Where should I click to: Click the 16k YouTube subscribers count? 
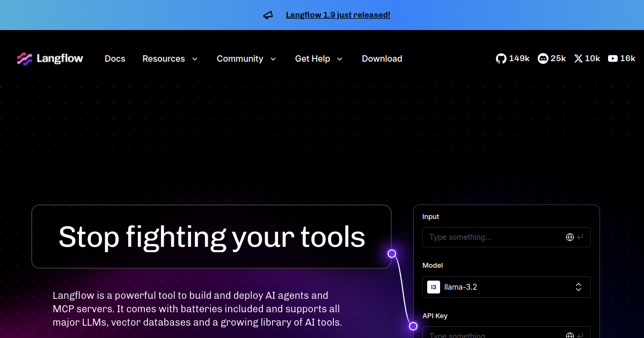(x=628, y=58)
